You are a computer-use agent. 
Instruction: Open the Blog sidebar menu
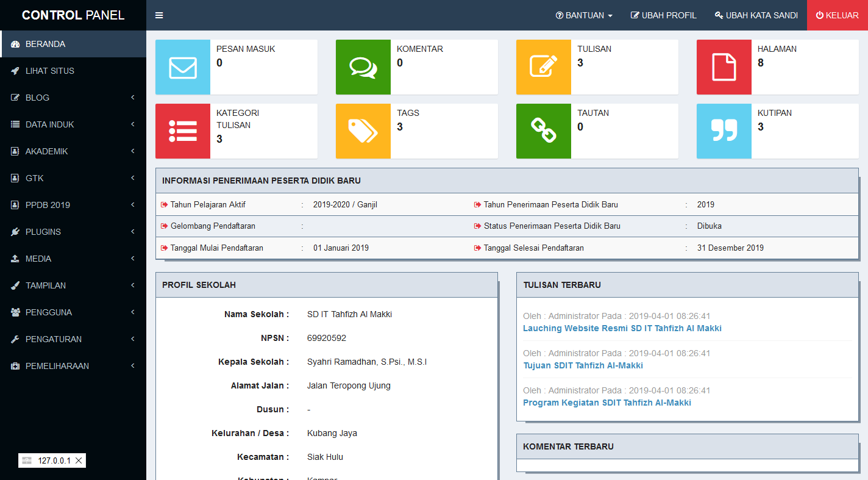pos(73,98)
